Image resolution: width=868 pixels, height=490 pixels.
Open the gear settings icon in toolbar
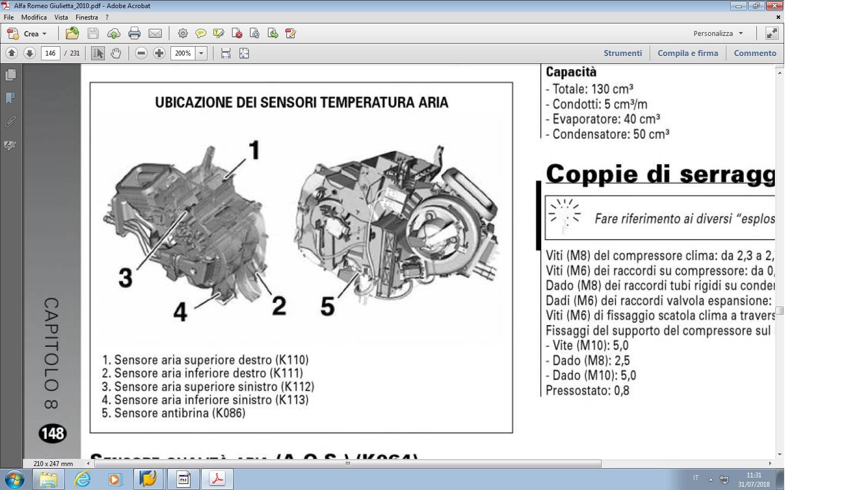click(x=183, y=34)
